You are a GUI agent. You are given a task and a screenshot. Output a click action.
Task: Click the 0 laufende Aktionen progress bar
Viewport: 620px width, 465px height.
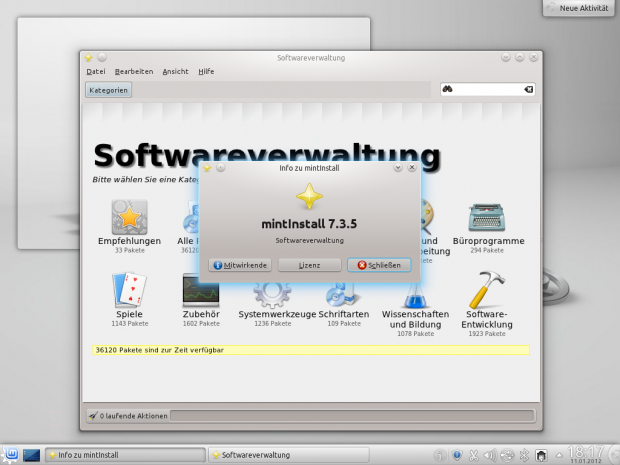pyautogui.click(x=352, y=416)
